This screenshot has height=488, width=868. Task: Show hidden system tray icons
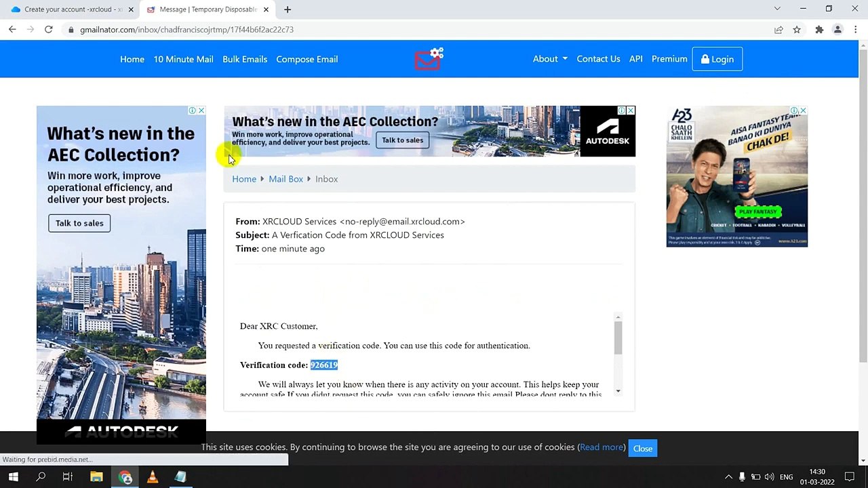point(728,477)
